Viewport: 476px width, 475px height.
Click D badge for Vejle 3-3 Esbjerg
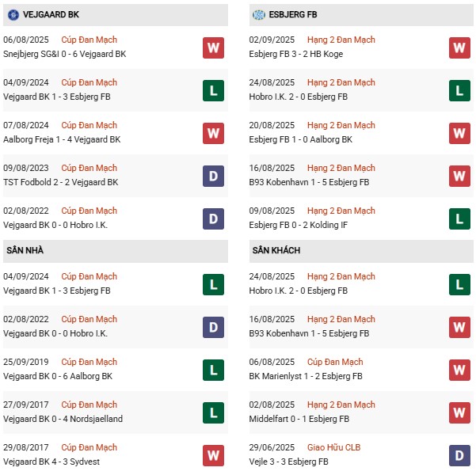pos(459,455)
